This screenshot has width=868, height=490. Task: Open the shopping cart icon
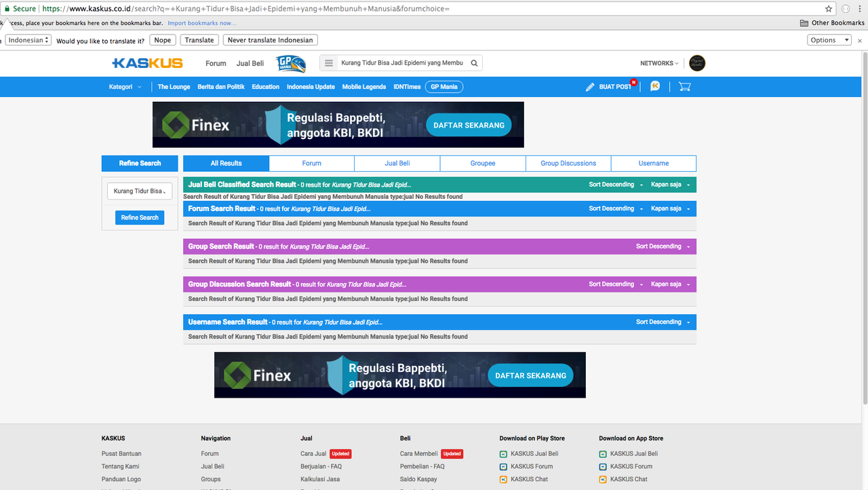coord(684,87)
